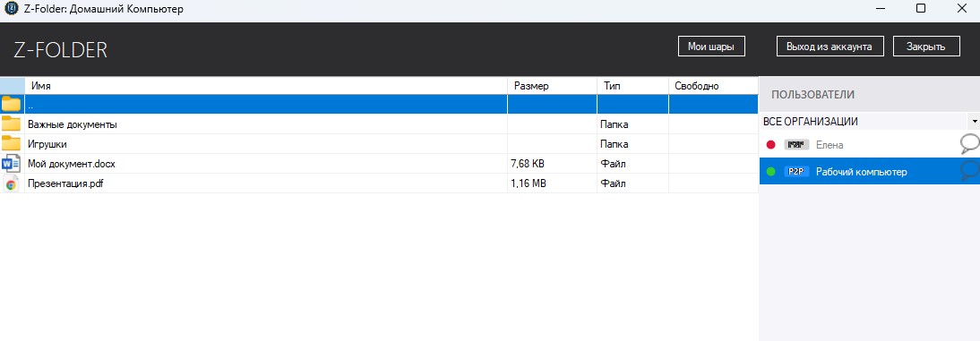Select the file Презентация.pdf

[x=65, y=184]
